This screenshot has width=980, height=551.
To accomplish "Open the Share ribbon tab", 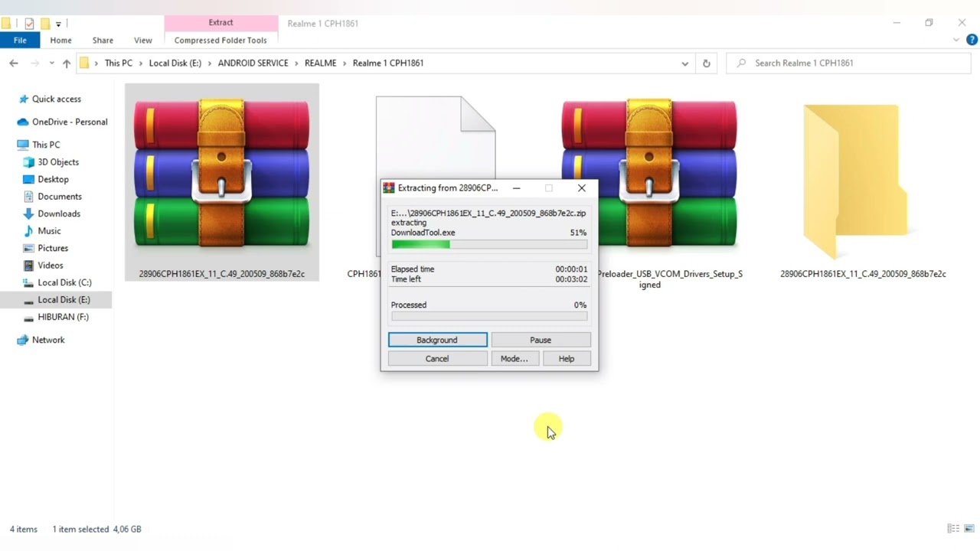I will point(103,40).
